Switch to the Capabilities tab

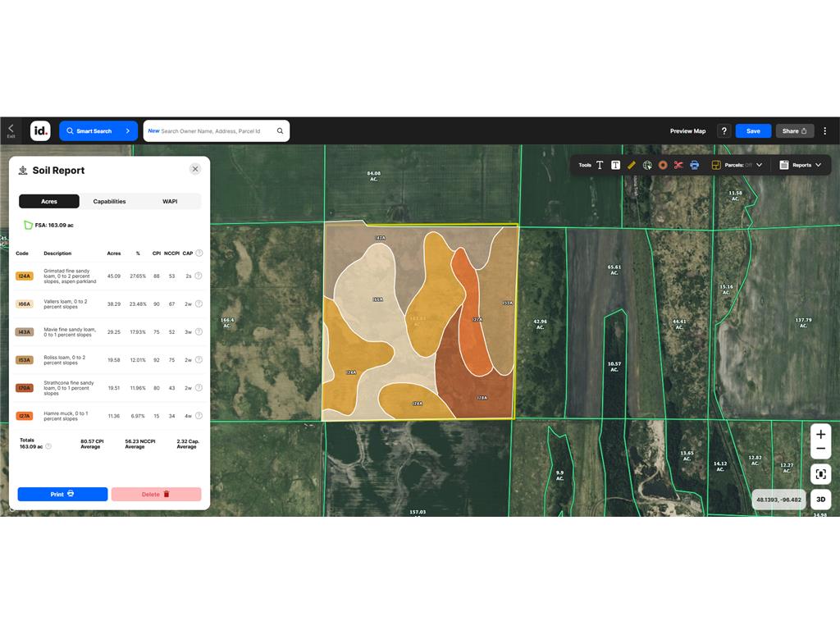(109, 202)
